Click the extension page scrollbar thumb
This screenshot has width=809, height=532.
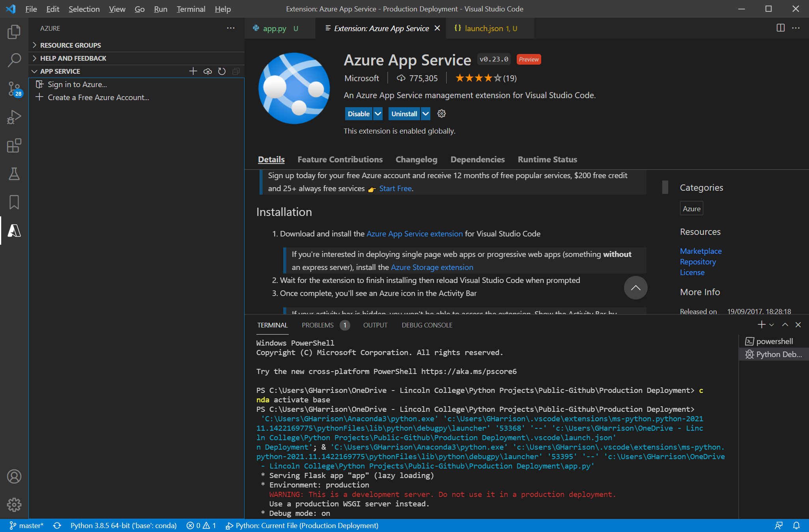point(665,187)
